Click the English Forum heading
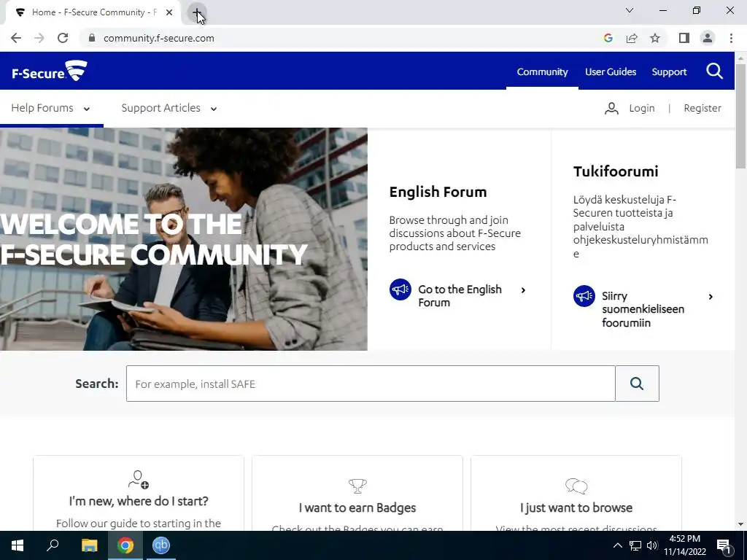This screenshot has width=747, height=560. [x=438, y=192]
